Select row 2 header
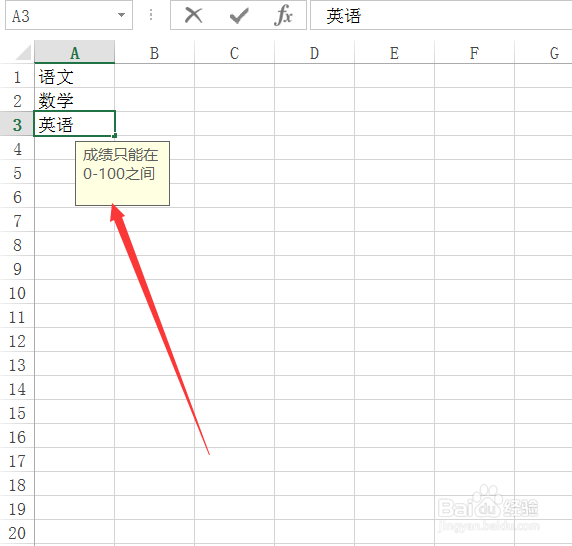Screen dimensions: 572x546 click(17, 100)
